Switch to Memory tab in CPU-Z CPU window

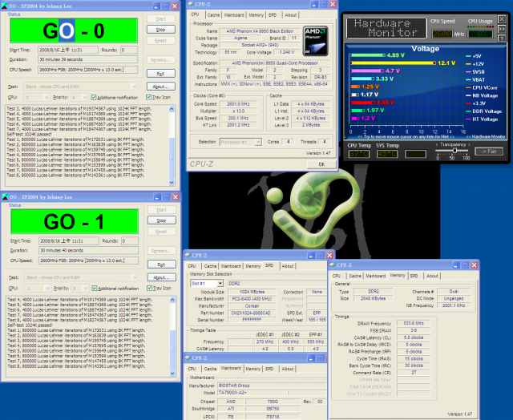[x=256, y=15]
